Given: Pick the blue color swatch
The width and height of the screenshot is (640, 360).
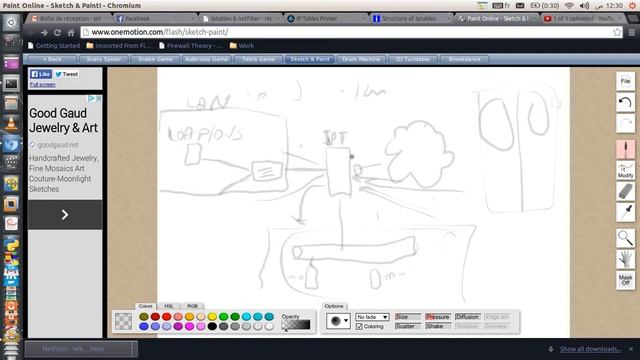Looking at the screenshot, I should tap(144, 327).
